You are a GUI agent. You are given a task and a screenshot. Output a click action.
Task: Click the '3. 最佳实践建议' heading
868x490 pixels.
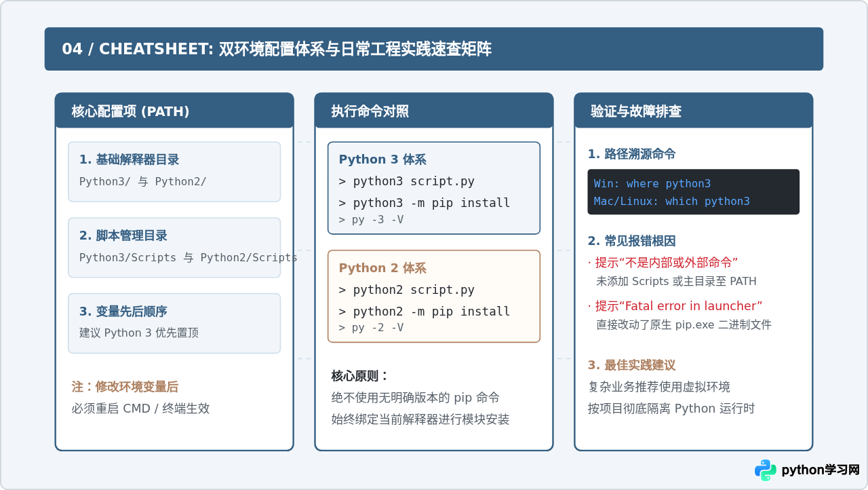[x=631, y=365]
